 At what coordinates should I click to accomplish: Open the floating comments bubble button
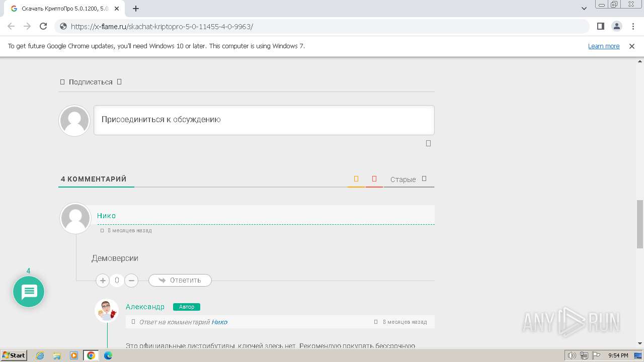pos(29,292)
